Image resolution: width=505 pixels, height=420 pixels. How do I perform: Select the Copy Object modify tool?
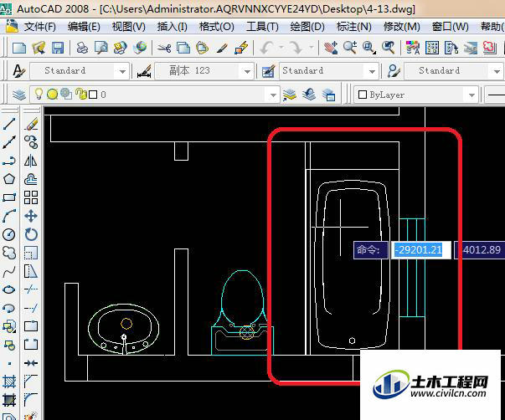pos(31,142)
